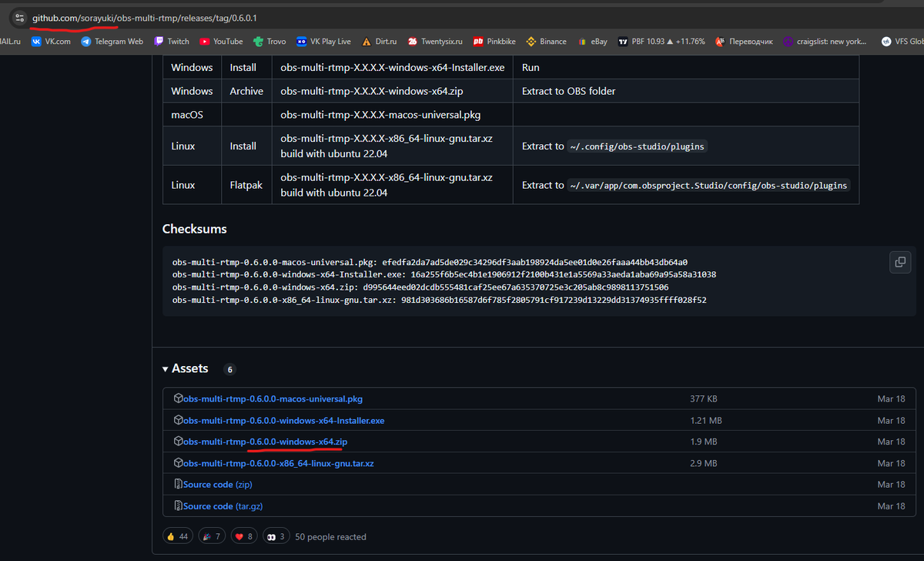Click the 'Archive' table cell
The width and height of the screenshot is (924, 561).
pyautogui.click(x=246, y=91)
